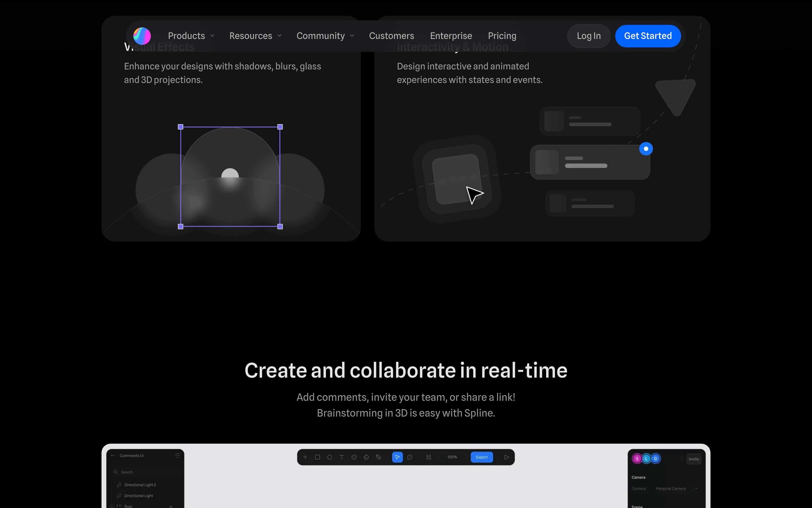Click the blue G collaborator avatar
The image size is (812, 508).
(655, 459)
